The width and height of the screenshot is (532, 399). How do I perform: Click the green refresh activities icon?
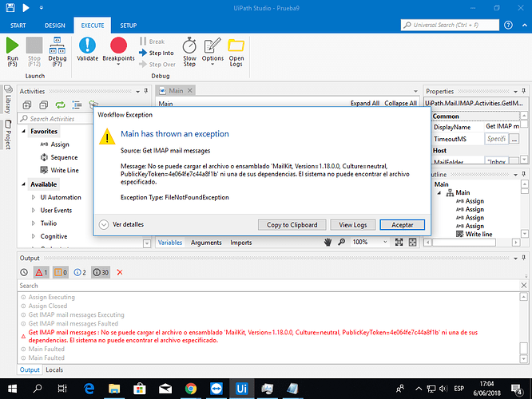(x=61, y=105)
